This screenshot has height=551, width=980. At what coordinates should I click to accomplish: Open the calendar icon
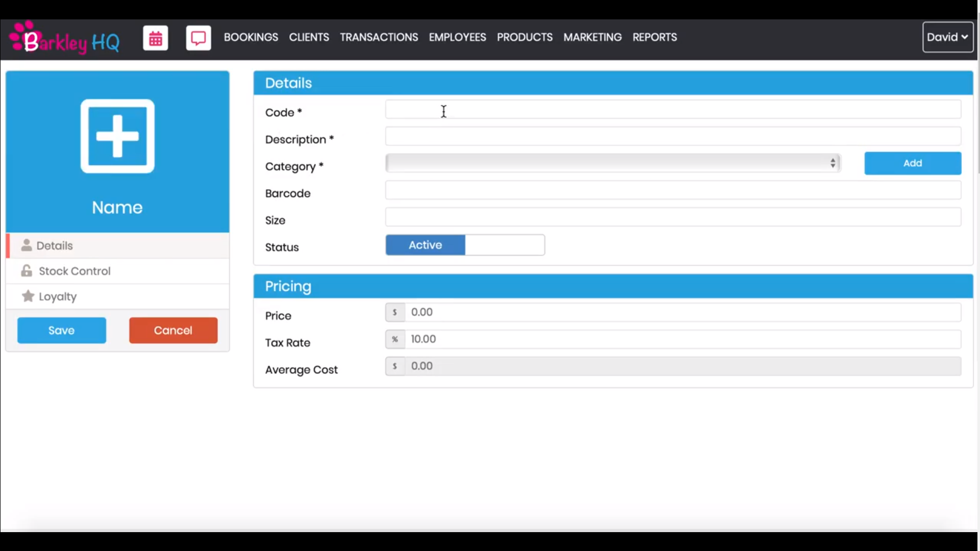tap(155, 38)
